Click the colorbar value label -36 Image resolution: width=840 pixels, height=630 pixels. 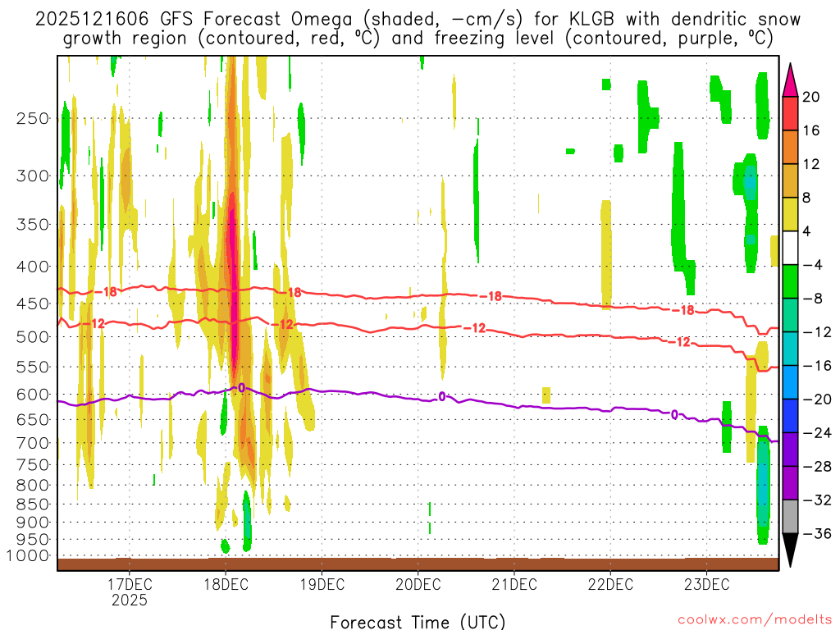tap(817, 533)
